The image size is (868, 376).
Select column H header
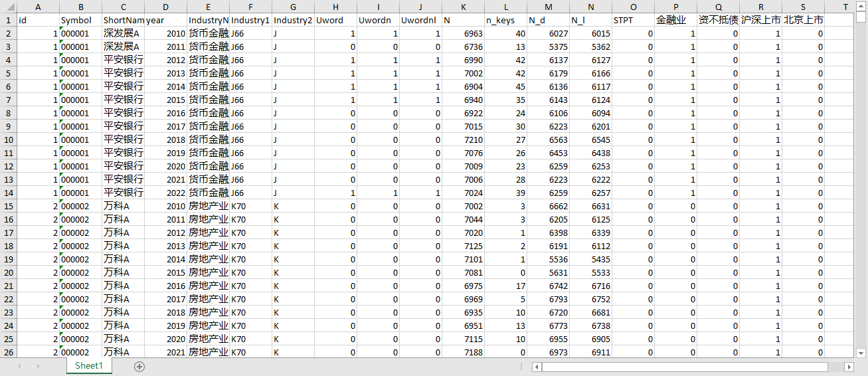335,7
